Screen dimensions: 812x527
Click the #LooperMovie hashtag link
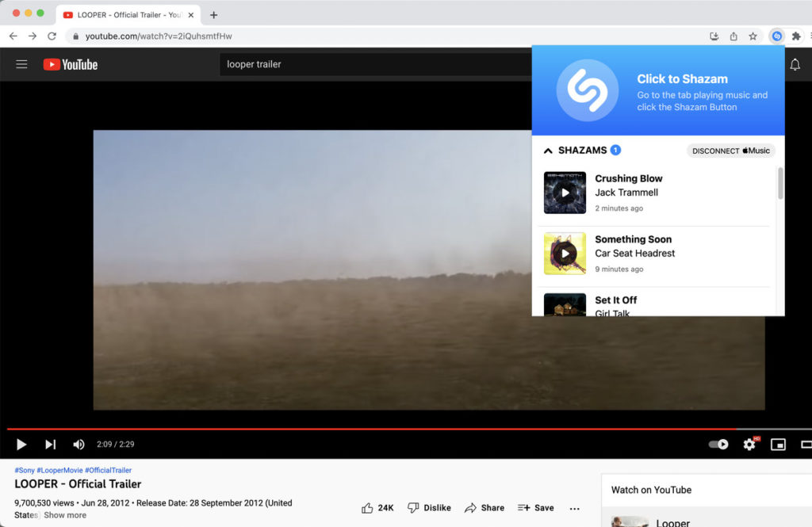point(59,470)
